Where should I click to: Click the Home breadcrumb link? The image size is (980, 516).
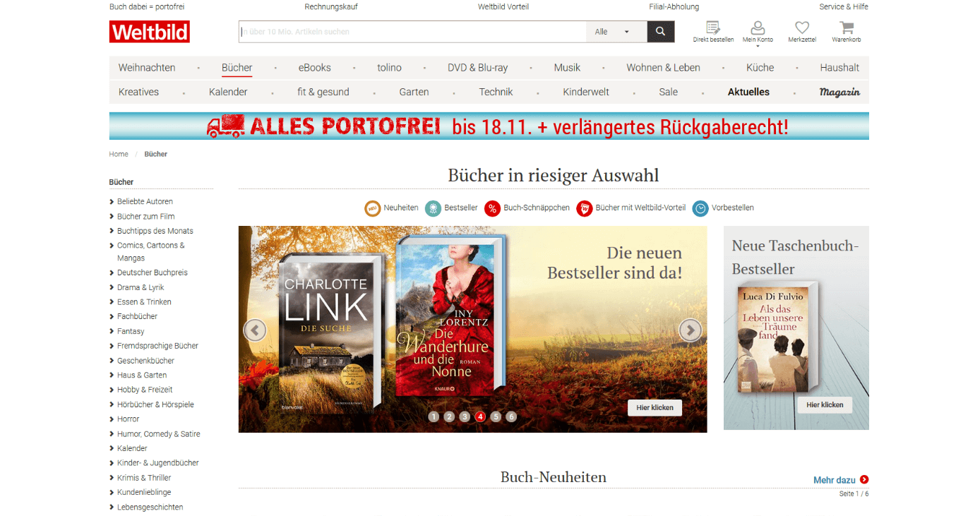(x=119, y=154)
